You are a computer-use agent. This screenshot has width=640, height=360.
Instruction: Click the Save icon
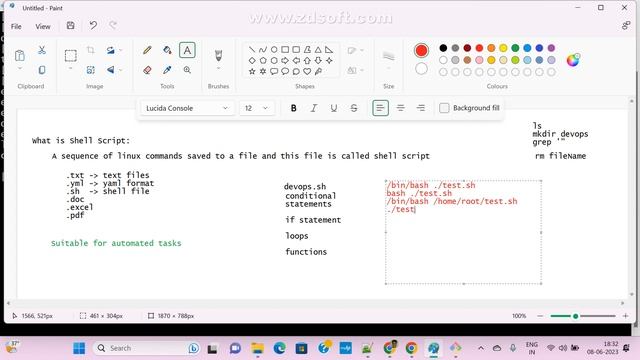tap(71, 26)
